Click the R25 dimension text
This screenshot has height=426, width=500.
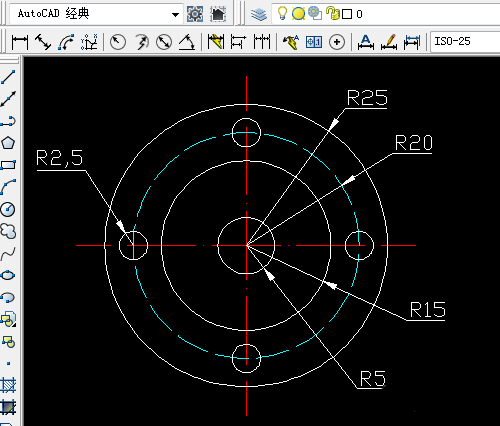[x=367, y=98]
